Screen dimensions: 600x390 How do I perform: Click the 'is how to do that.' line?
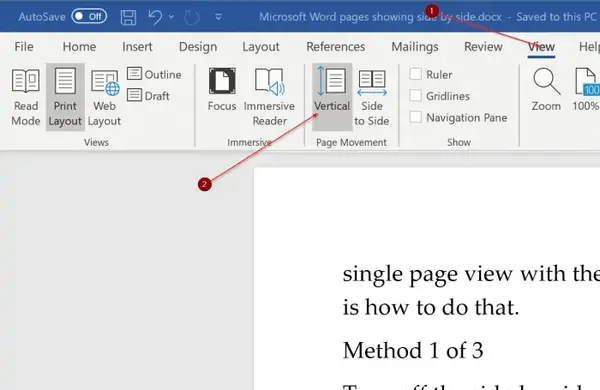coord(431,307)
